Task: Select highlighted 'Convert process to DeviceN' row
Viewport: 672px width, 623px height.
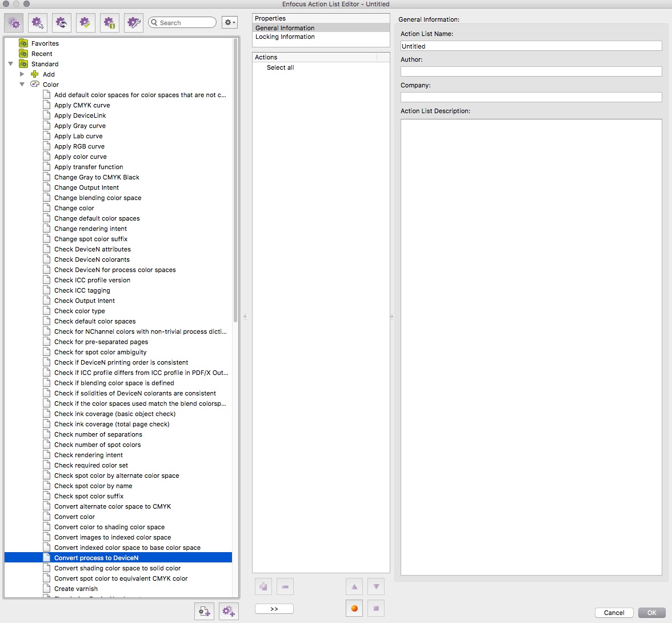Action: [x=118, y=557]
